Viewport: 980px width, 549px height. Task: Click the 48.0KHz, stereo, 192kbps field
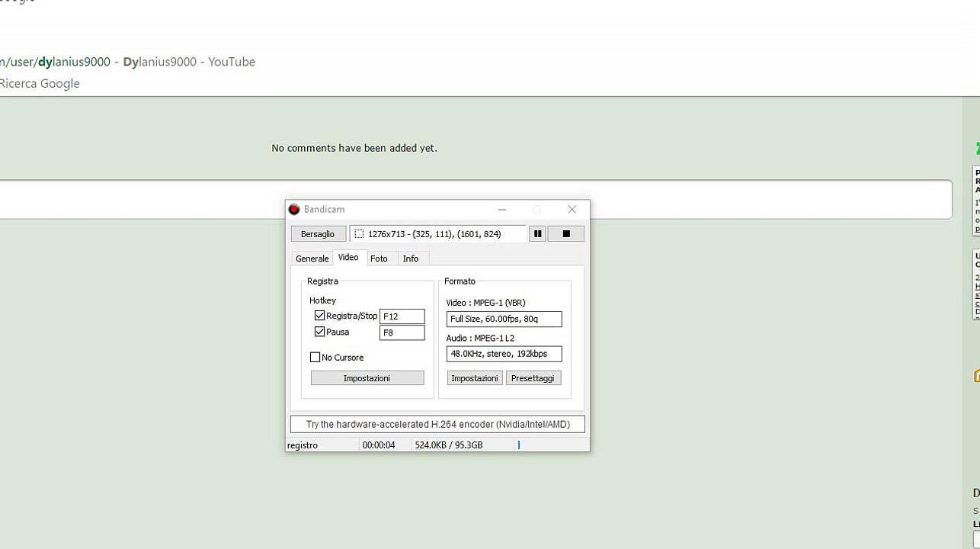click(504, 354)
